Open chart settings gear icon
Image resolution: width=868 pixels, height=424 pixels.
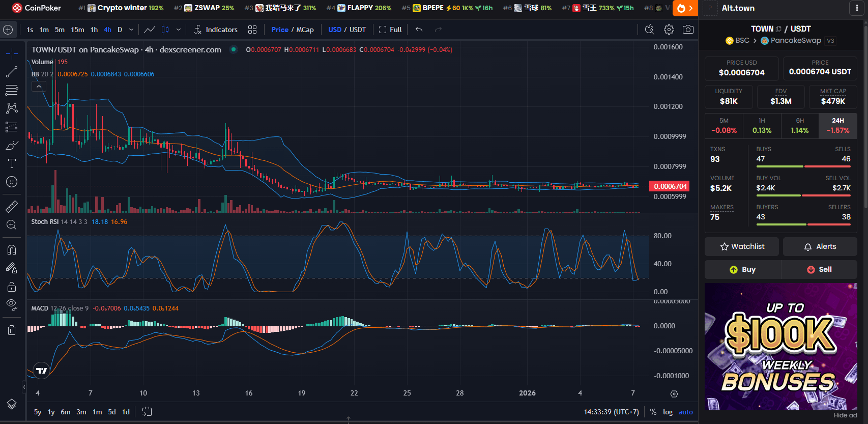point(669,30)
